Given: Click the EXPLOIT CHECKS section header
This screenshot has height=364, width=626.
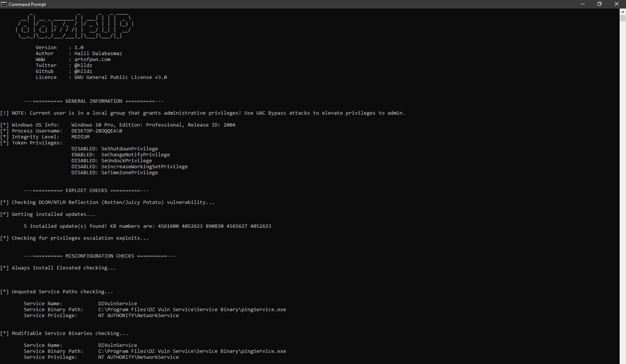Looking at the screenshot, I should [x=86, y=190].
